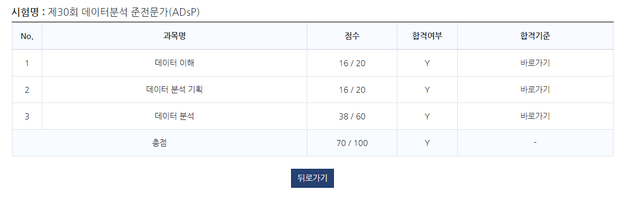Click the 합격기준 column header
644x197 pixels.
click(535, 36)
